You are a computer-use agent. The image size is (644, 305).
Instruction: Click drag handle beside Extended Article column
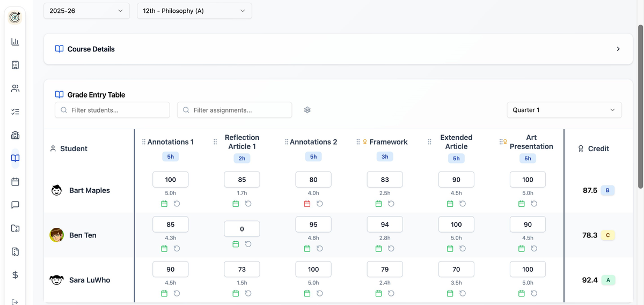point(429,142)
